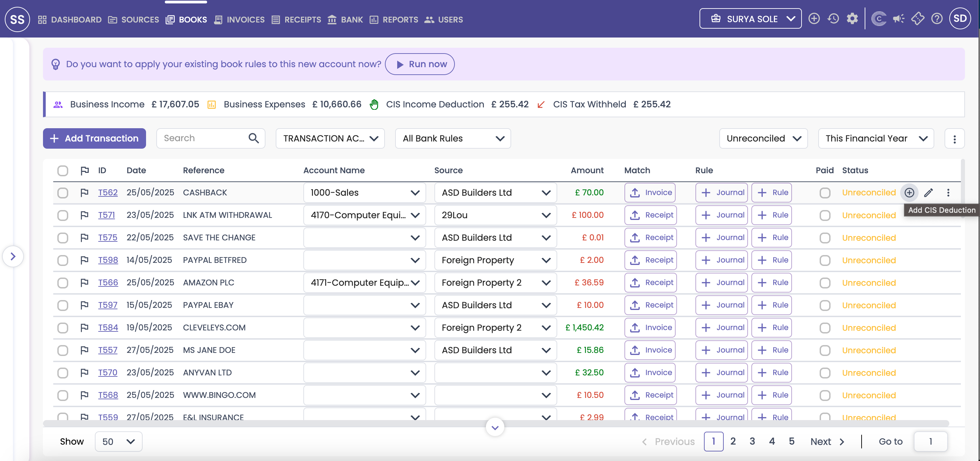Mark AMAZON PLC transaction as paid
Viewport: 980px width, 461px height.
pyautogui.click(x=824, y=283)
